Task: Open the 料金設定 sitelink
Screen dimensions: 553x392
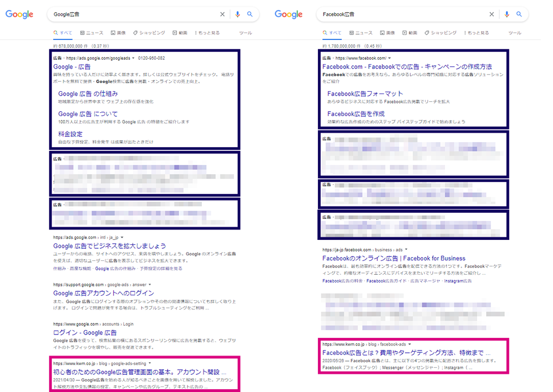Action: pos(70,134)
